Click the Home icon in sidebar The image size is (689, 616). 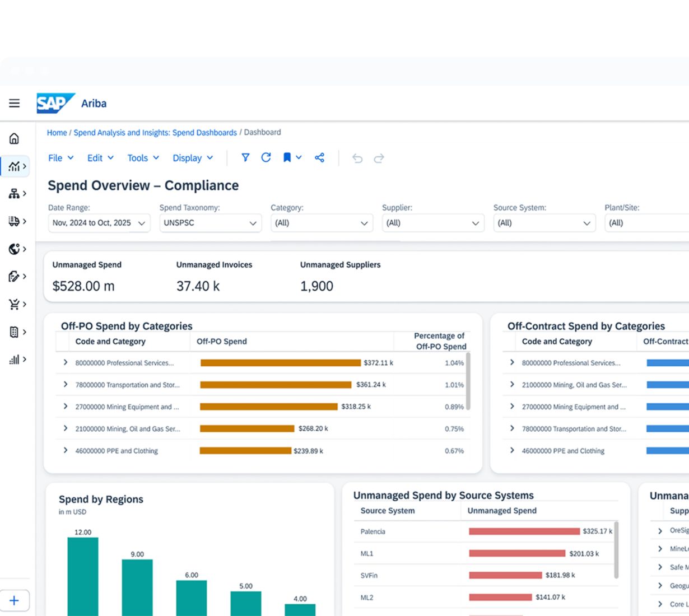click(15, 138)
